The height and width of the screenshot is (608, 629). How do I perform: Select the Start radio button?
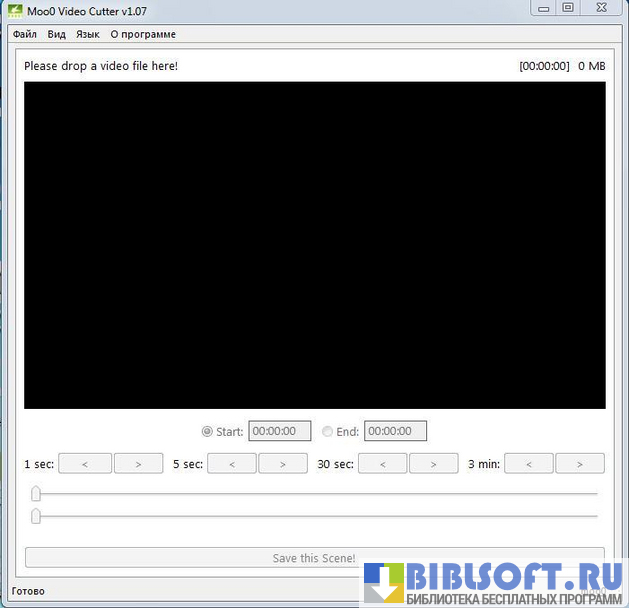point(207,432)
